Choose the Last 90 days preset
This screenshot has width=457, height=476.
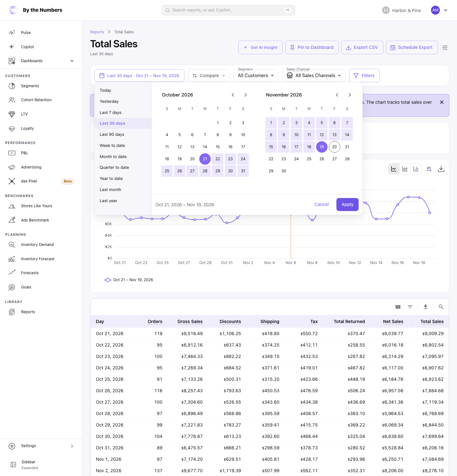(123, 134)
